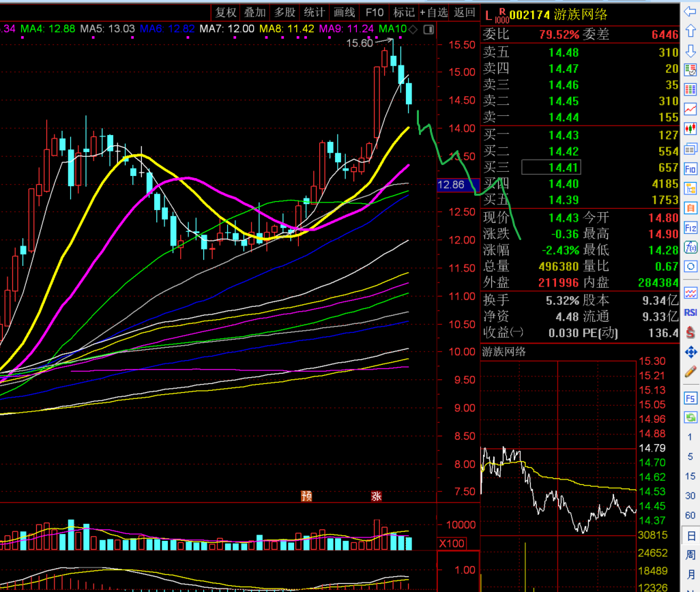Click the diamond icon after MA10
The width and height of the screenshot is (700, 592).
413,29
